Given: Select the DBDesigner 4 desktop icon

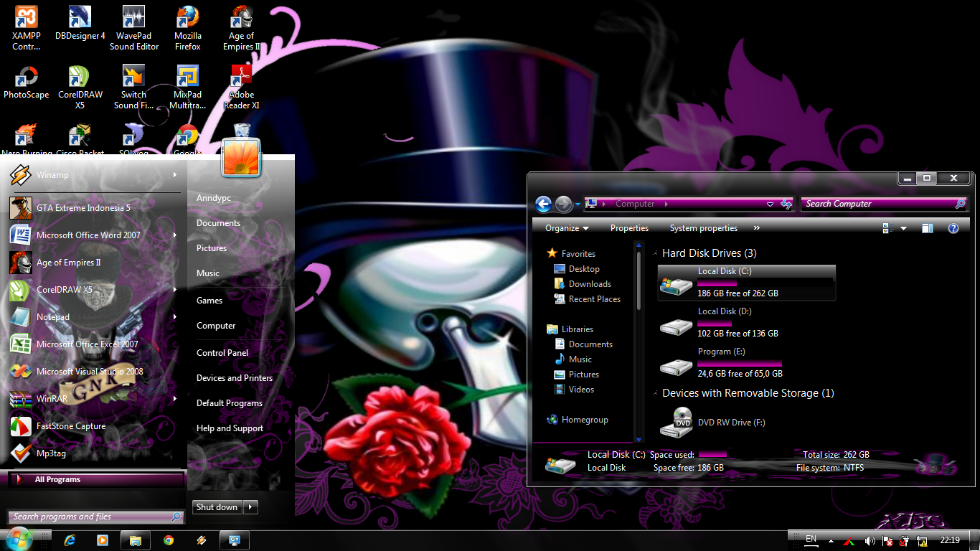Looking at the screenshot, I should 80,24.
